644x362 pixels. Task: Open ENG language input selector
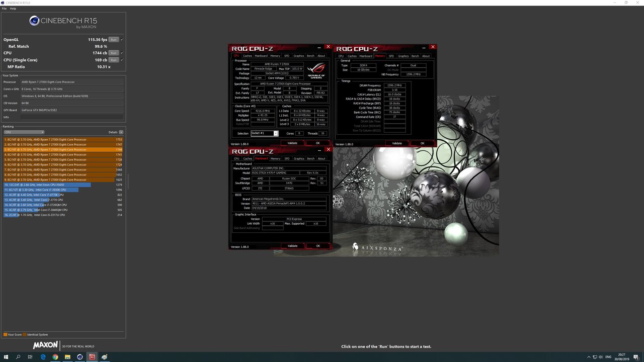[x=609, y=357]
